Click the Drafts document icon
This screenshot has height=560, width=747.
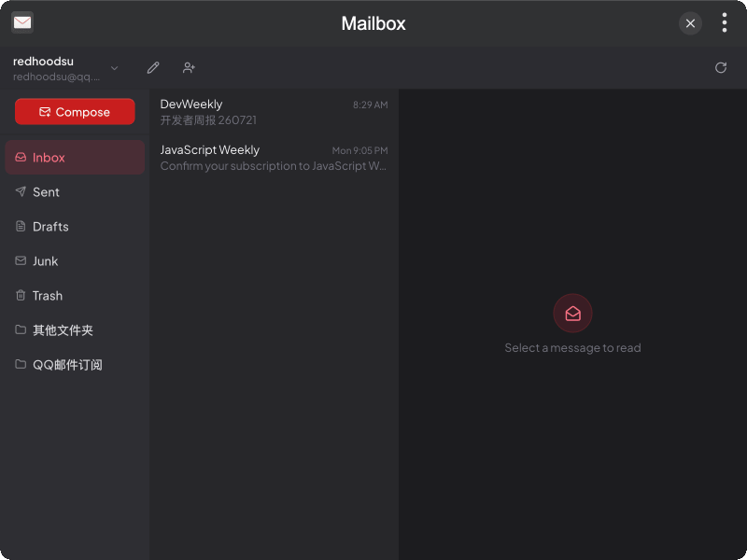[21, 226]
